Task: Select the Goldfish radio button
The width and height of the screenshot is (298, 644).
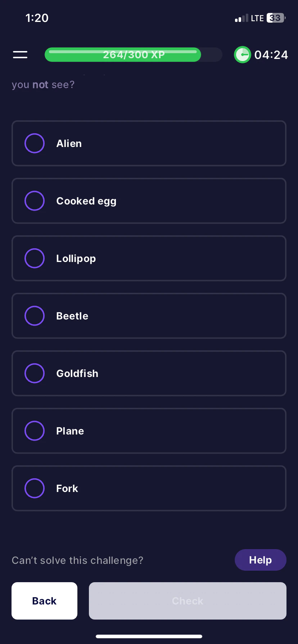Action: (35, 373)
